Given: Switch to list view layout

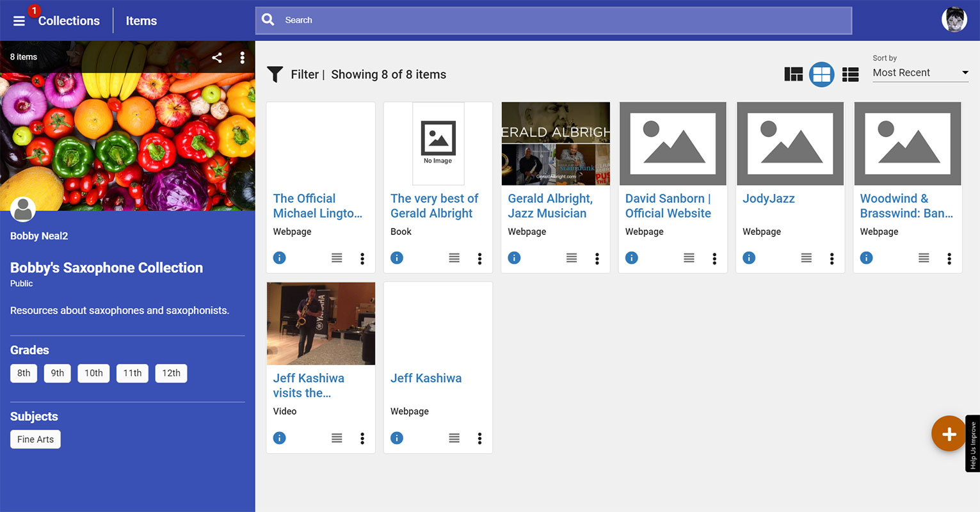Looking at the screenshot, I should click(x=850, y=74).
